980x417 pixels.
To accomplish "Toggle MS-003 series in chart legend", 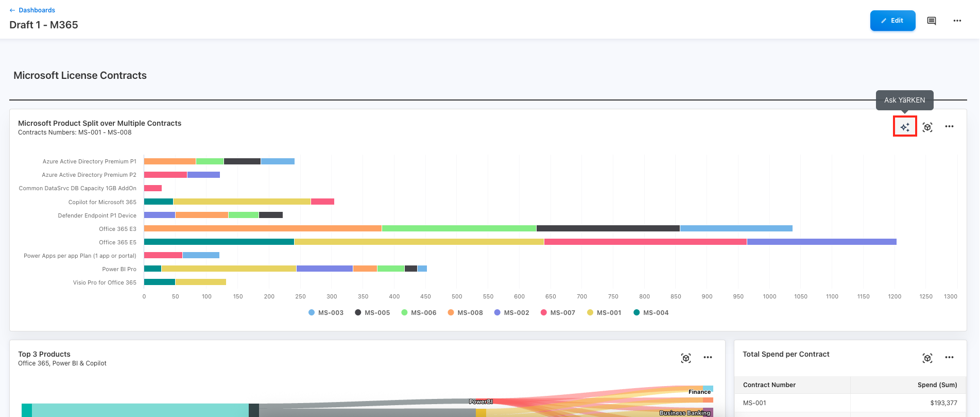I will (x=326, y=313).
